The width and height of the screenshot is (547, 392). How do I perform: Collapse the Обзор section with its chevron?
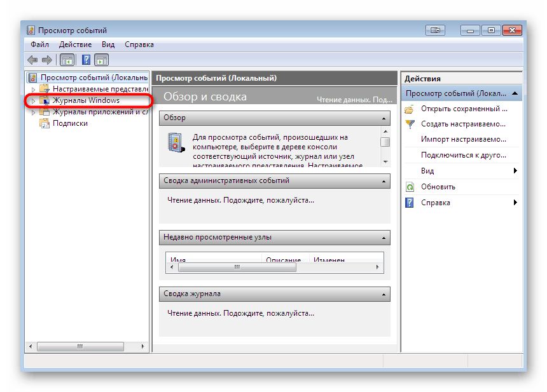382,118
